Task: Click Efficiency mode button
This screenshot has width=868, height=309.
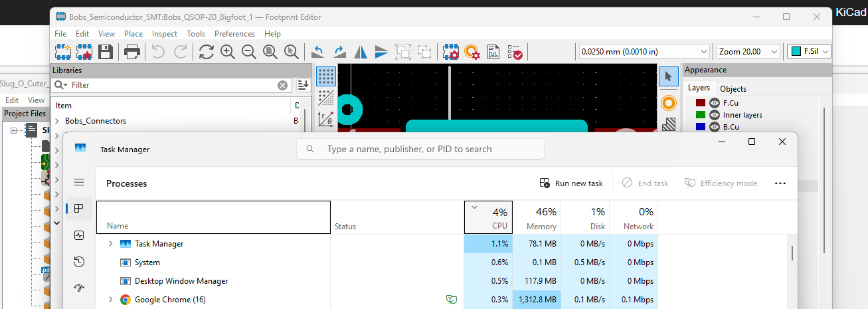Action: (721, 183)
